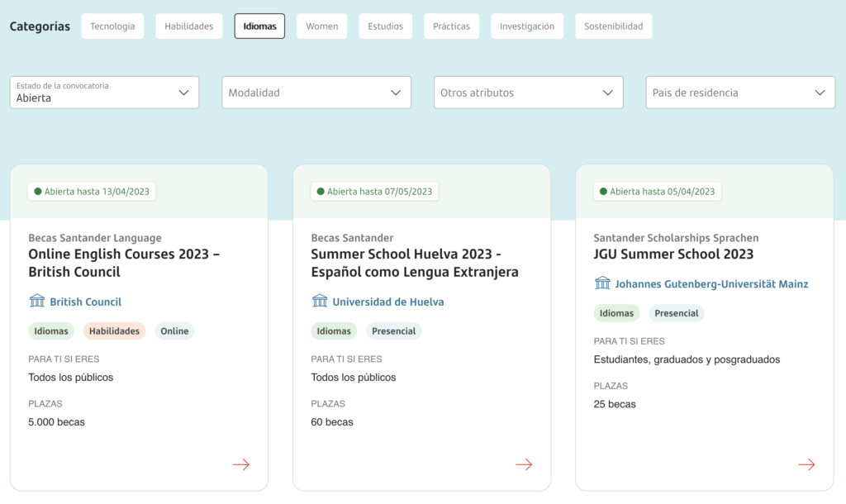Viewport: 846px width, 504px height.
Task: Click the Idiomas tag on JGU card
Action: click(616, 313)
